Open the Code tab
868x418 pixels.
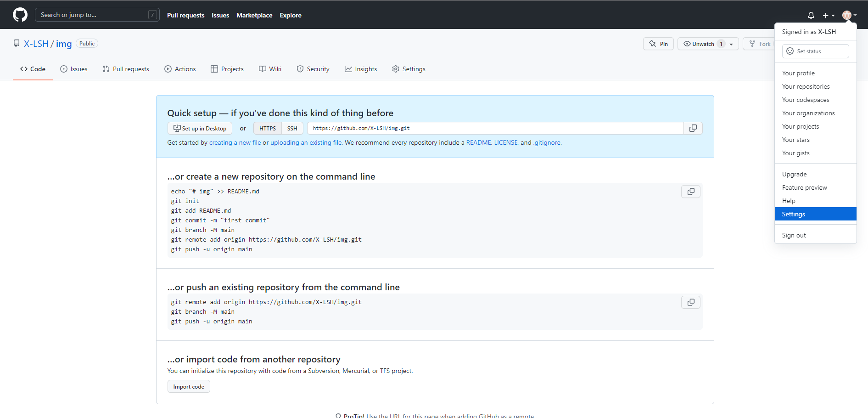pos(33,69)
